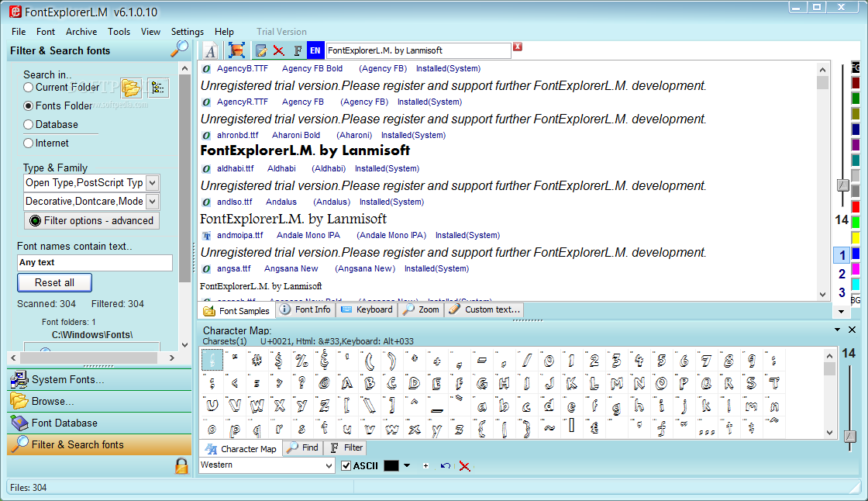Open the View menu

click(150, 32)
